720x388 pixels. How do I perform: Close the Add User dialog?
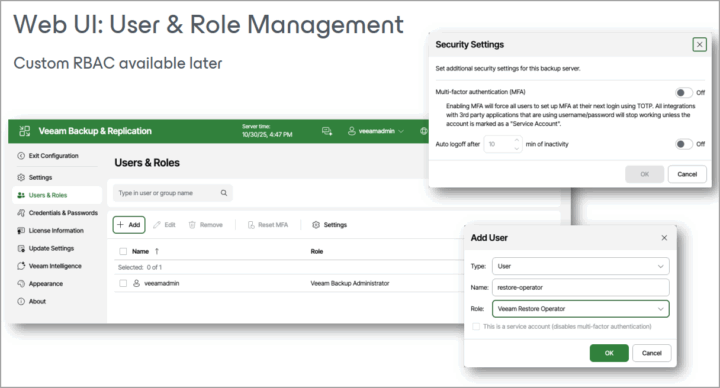click(x=664, y=238)
